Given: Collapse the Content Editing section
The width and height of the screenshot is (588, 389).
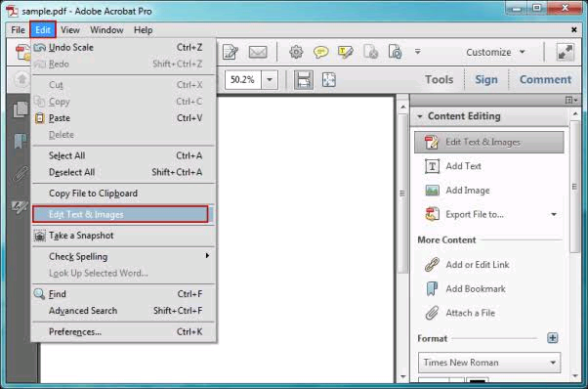Looking at the screenshot, I should 420,116.
